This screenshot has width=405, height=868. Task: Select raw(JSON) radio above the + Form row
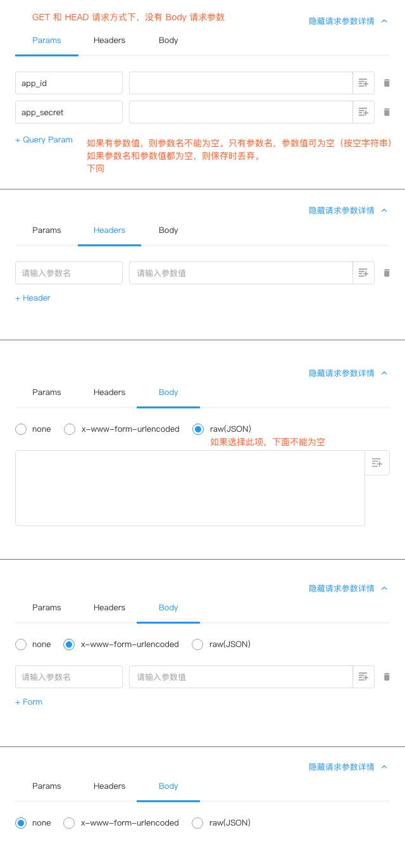pyautogui.click(x=197, y=645)
